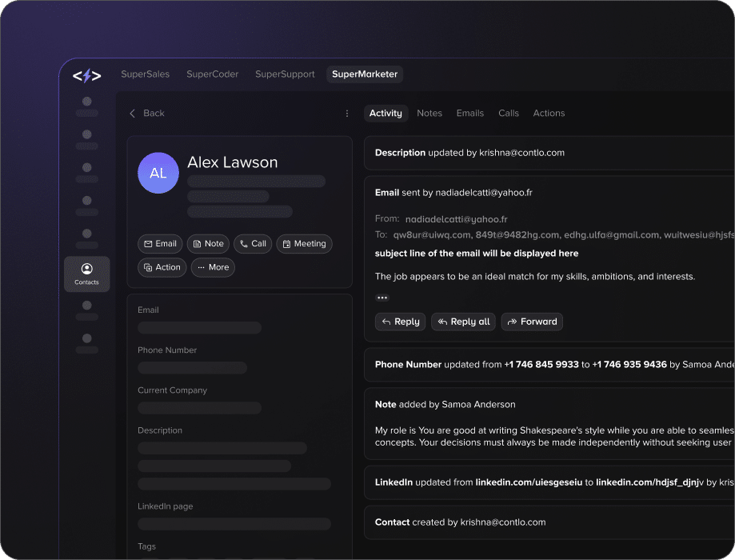735x560 pixels.
Task: Click the AL avatar circle
Action: [158, 173]
